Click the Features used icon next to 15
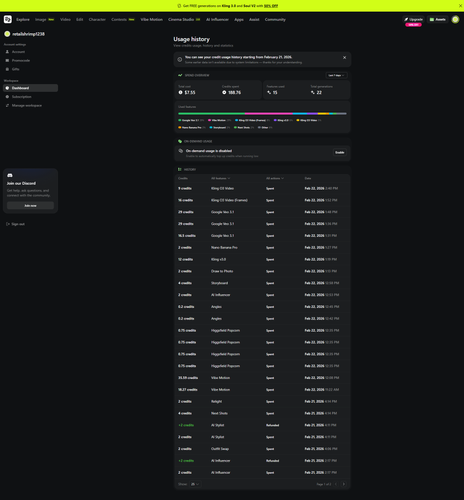 [269, 92]
